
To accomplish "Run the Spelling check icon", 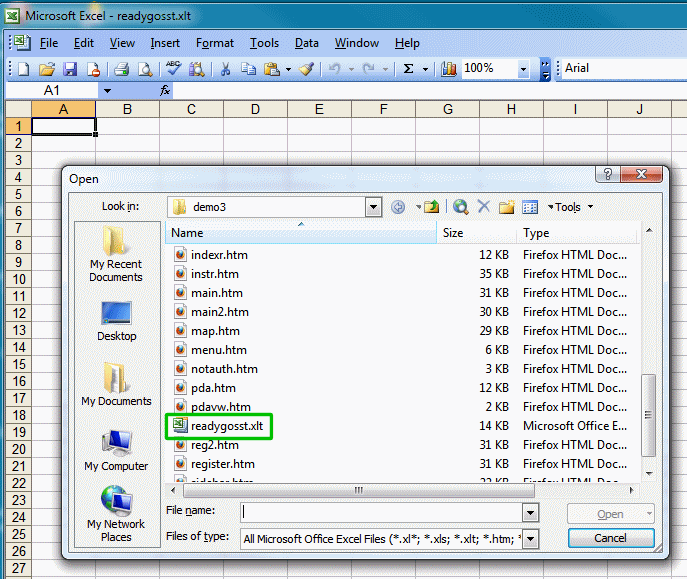I will click(x=174, y=68).
